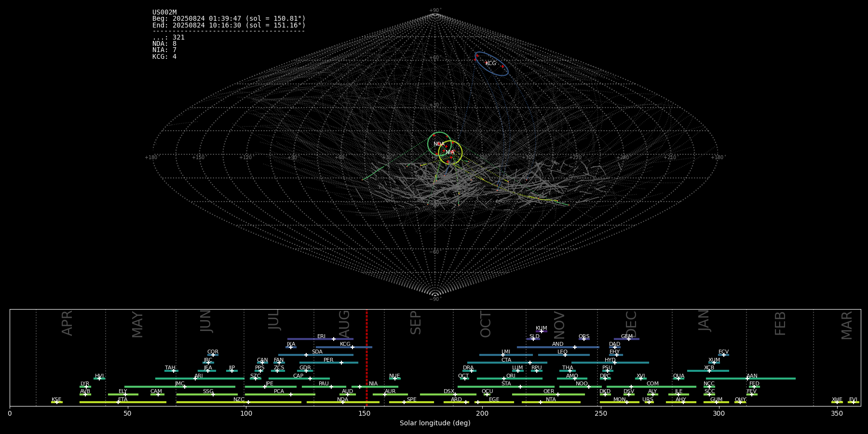Screen dimensions: 868x434
Task: Click the ERI shower label in the timeline
Action: 321,337
